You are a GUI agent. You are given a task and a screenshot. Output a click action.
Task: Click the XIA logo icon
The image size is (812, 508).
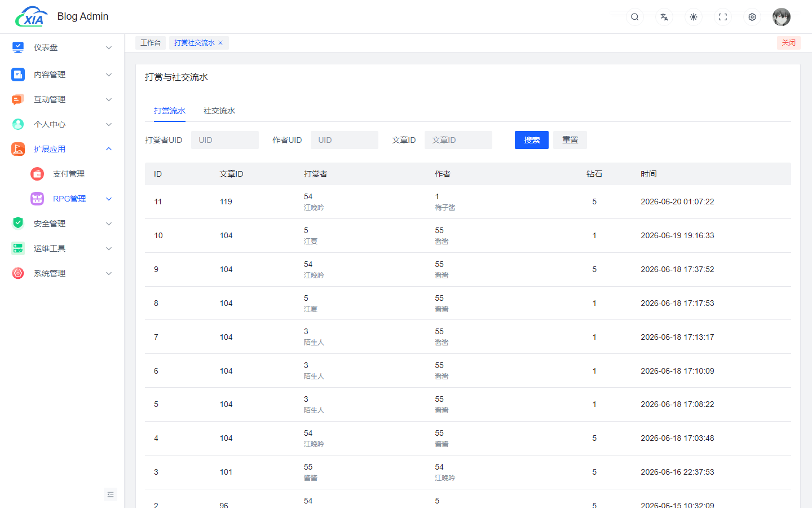[x=32, y=17]
